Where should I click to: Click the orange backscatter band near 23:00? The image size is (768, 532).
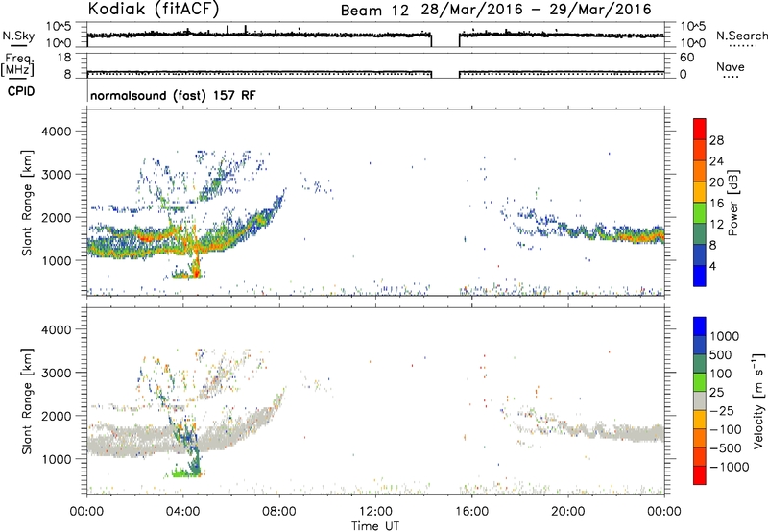639,236
